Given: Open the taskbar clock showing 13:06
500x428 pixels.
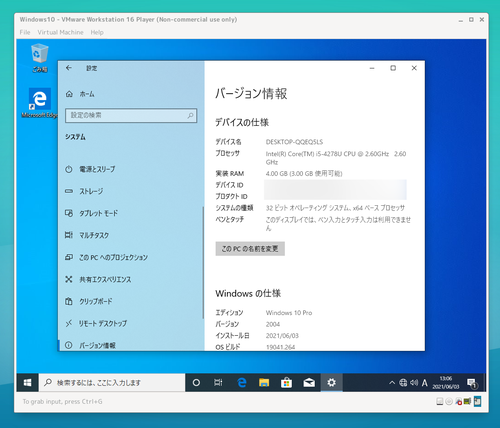Looking at the screenshot, I should tap(446, 383).
